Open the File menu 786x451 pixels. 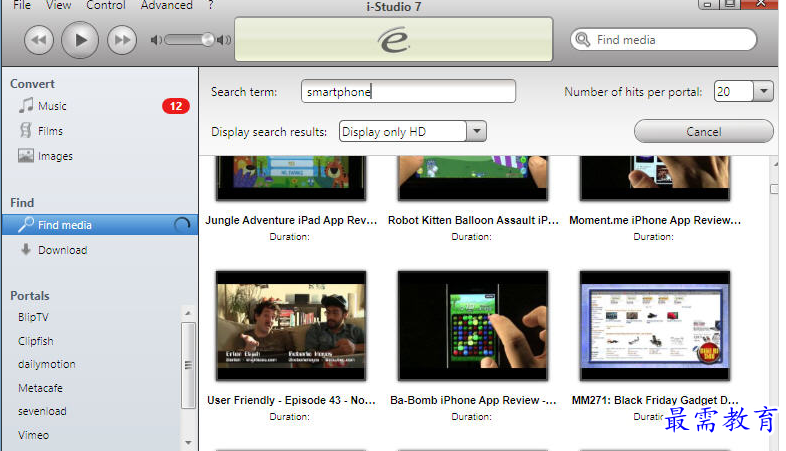[22, 6]
